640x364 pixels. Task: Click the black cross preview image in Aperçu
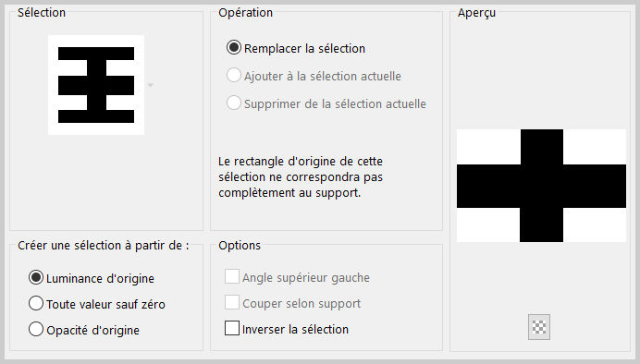[541, 186]
